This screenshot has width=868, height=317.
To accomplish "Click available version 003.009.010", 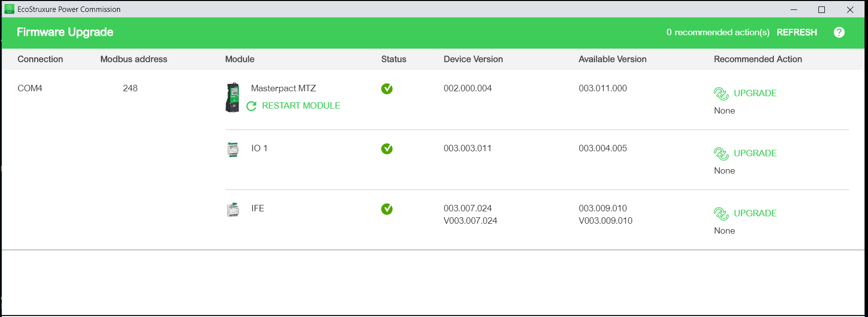I will click(603, 208).
